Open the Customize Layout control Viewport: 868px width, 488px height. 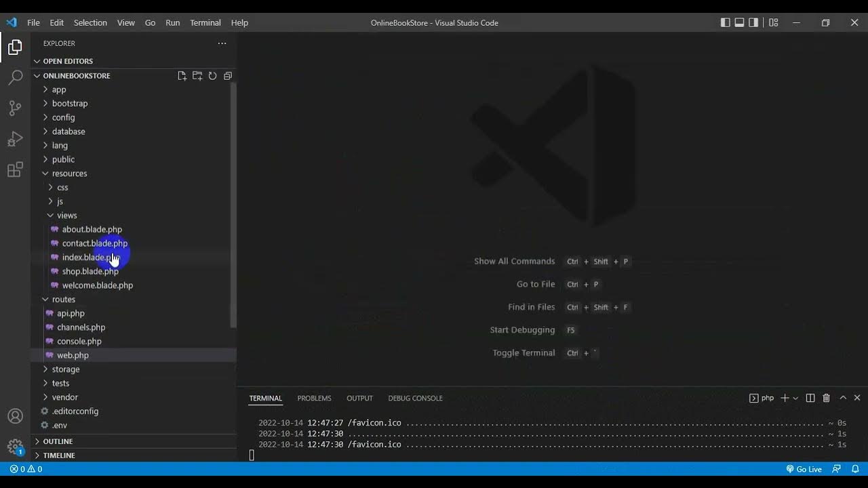773,22
